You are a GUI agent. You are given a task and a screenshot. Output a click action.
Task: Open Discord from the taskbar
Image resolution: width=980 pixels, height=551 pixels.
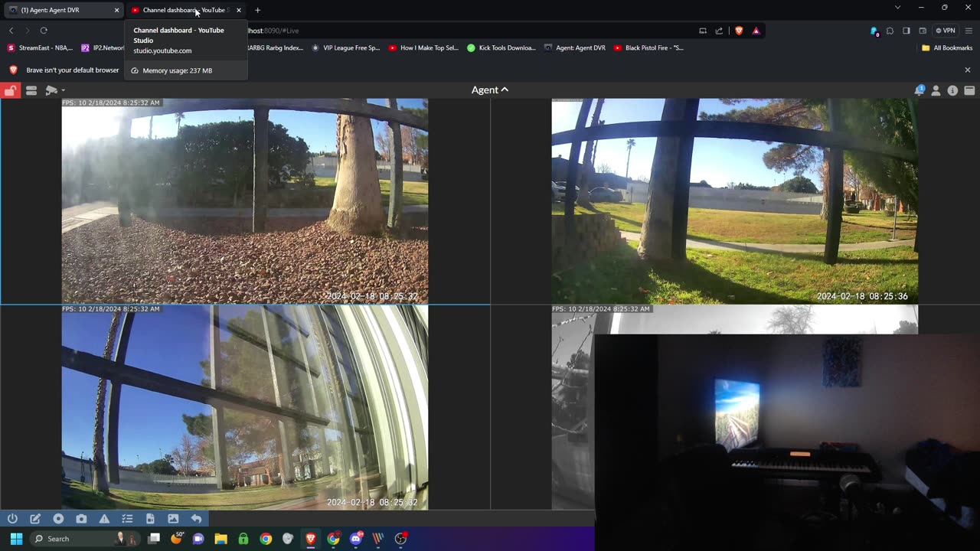tap(355, 539)
